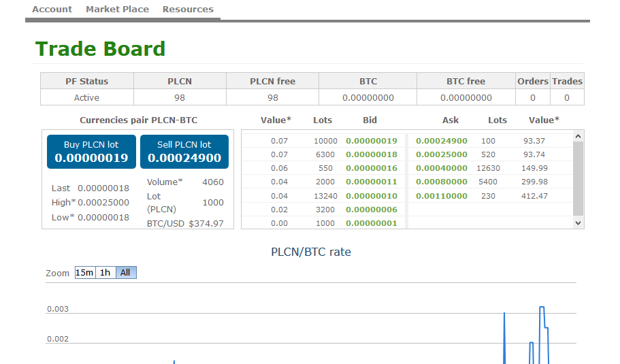Select bid price 0.00000018
The width and height of the screenshot is (620, 364).
(372, 154)
